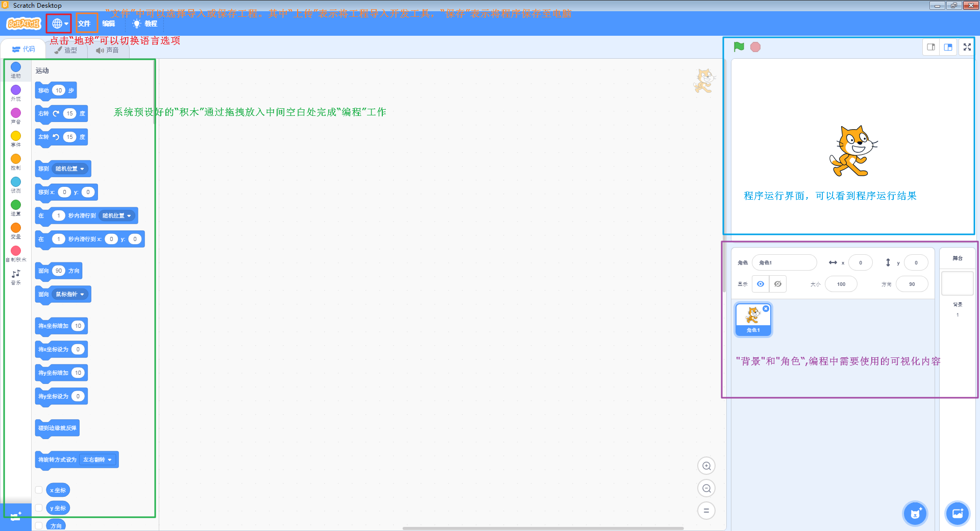Open the 编辑 edit menu
This screenshot has height=531, width=980.
pyautogui.click(x=108, y=23)
